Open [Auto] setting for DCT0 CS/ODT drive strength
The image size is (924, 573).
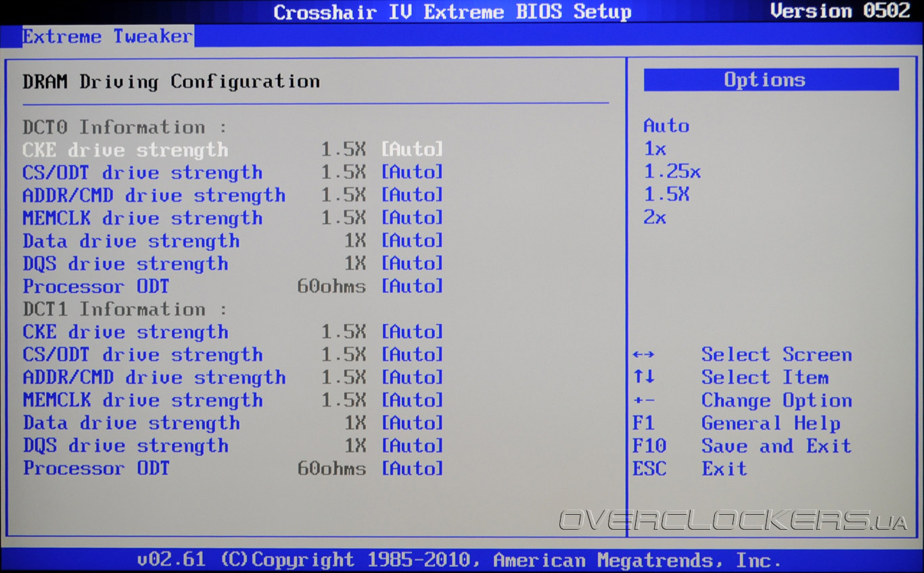(x=412, y=172)
